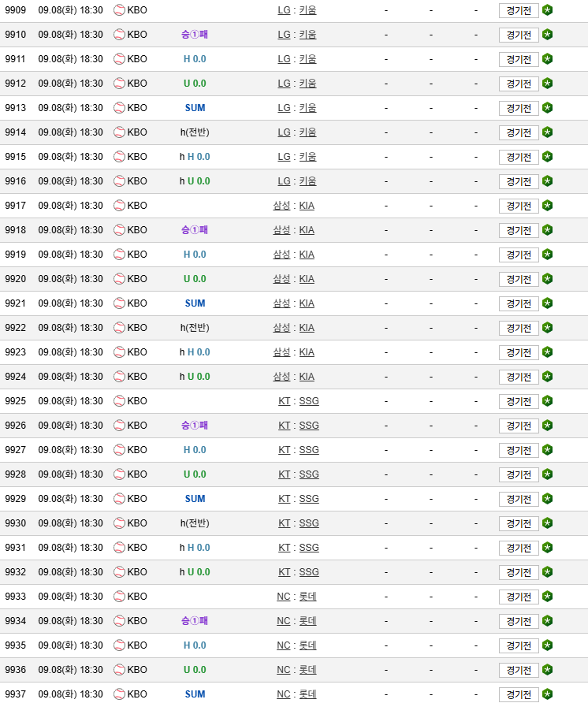Click the 경기전 button in row 9911
Viewport: 588px width, 703px height.
click(519, 59)
